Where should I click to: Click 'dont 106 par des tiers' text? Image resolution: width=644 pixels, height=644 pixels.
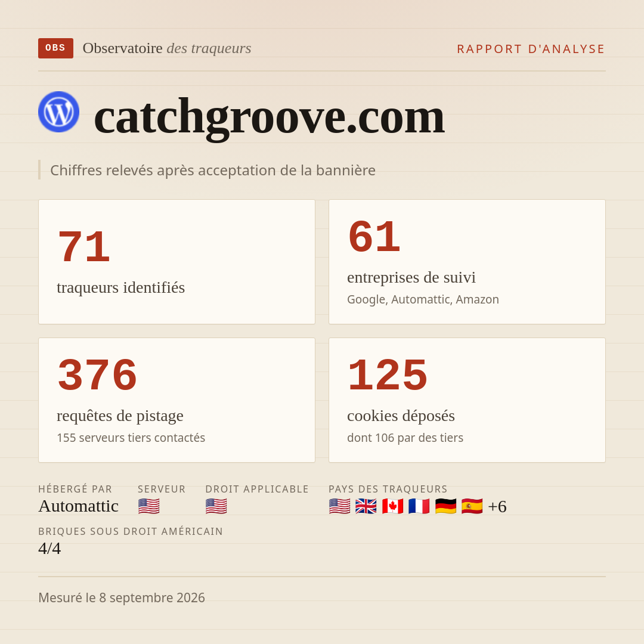click(x=405, y=438)
